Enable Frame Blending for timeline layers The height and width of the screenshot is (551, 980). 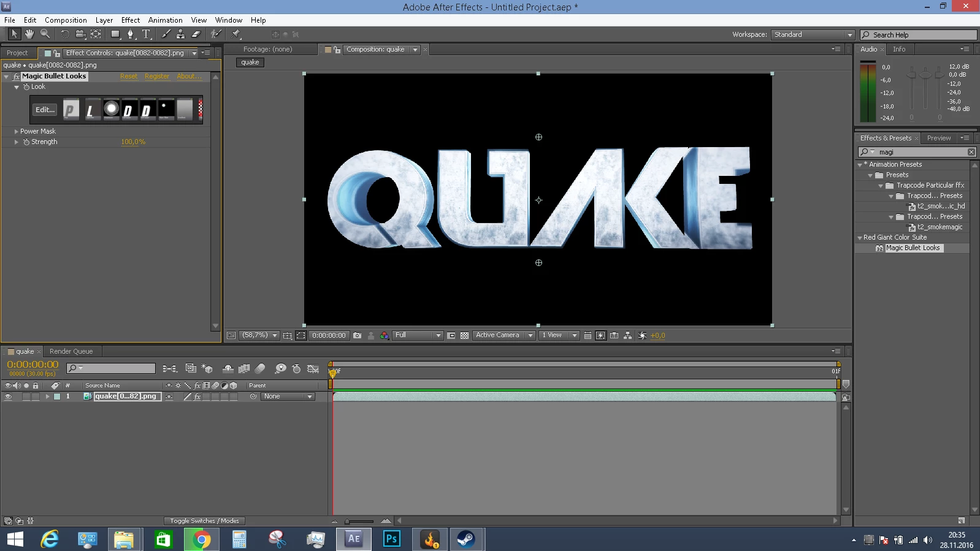tap(244, 368)
